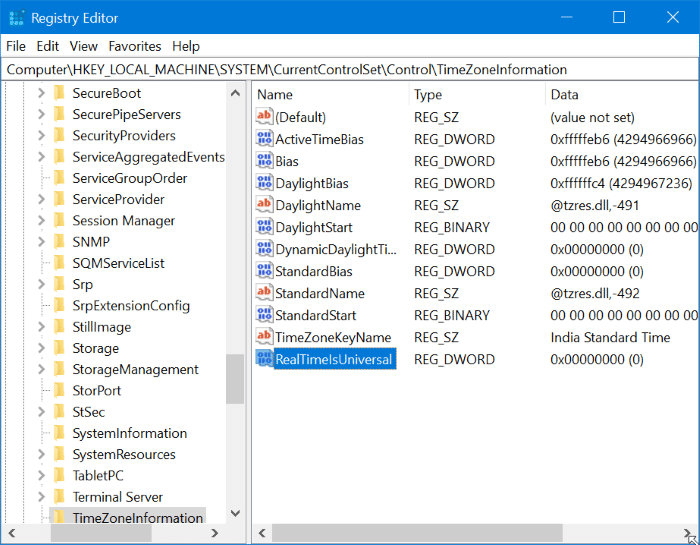
Task: Click the Bias DWORD value icon
Action: click(x=264, y=161)
